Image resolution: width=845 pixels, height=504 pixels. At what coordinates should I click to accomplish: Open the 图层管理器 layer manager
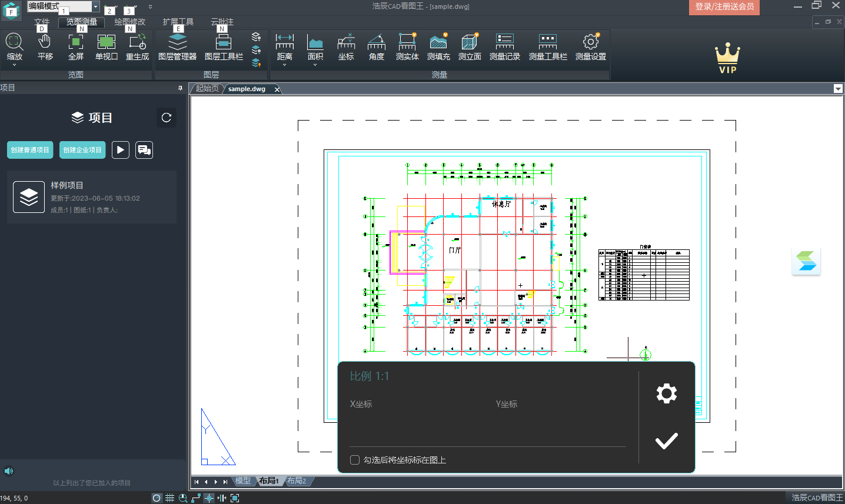click(x=177, y=47)
